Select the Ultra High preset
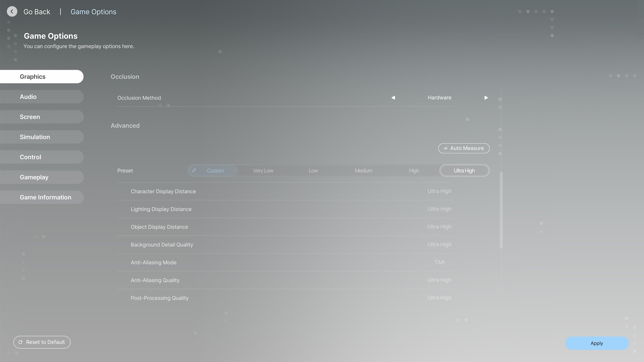The image size is (644, 362). point(464,170)
